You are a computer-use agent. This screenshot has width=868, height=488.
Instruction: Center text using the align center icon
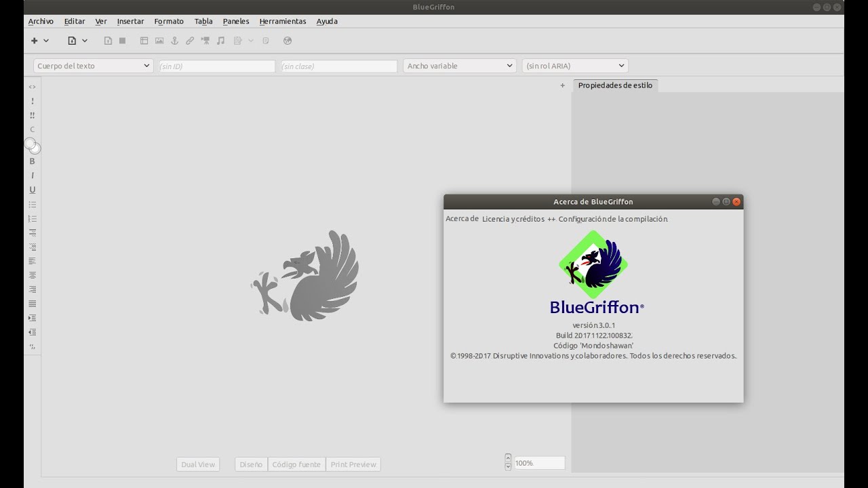click(x=32, y=275)
